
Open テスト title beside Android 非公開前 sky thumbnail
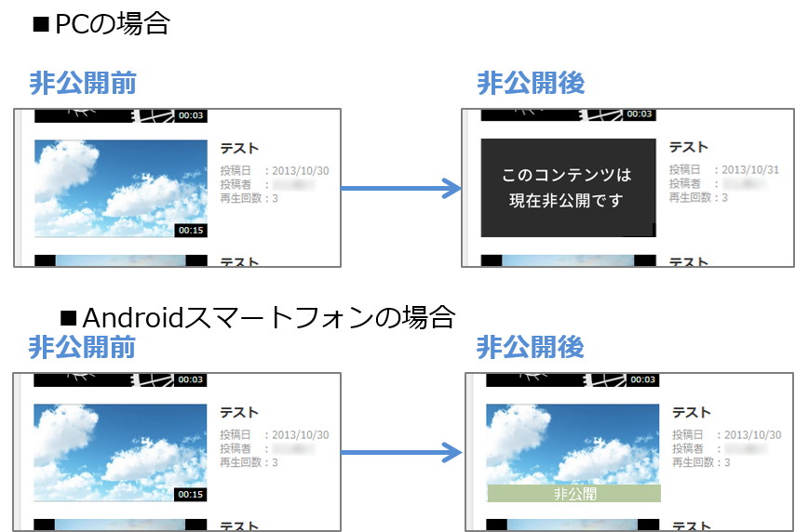click(239, 413)
